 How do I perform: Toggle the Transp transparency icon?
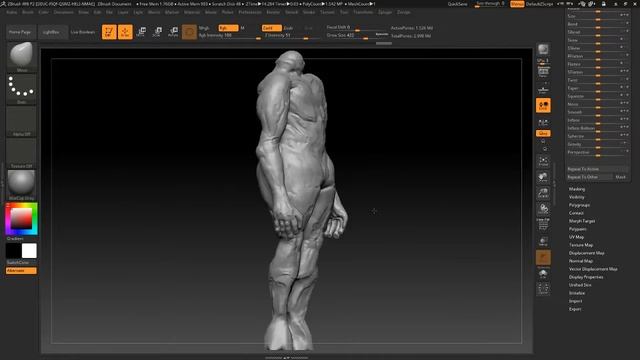[x=543, y=241]
